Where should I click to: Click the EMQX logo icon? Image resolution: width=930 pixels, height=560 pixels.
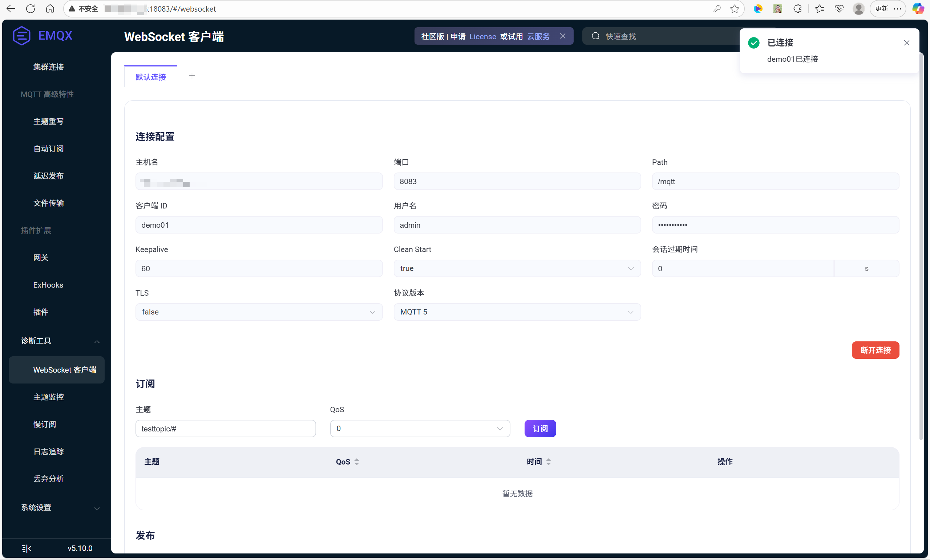[21, 36]
